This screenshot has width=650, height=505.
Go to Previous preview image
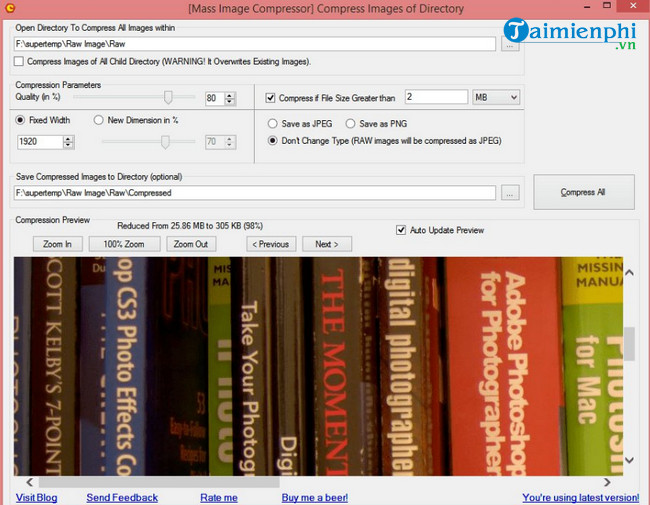271,244
